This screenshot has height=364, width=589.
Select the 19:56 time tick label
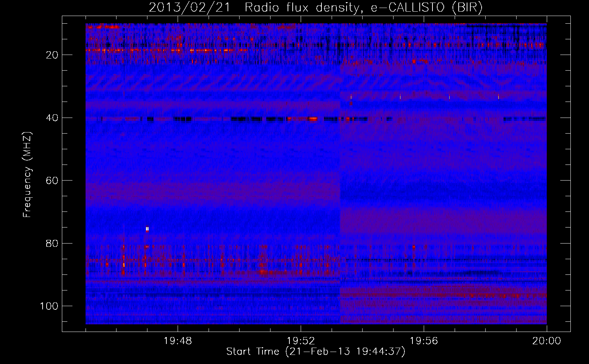pos(424,341)
